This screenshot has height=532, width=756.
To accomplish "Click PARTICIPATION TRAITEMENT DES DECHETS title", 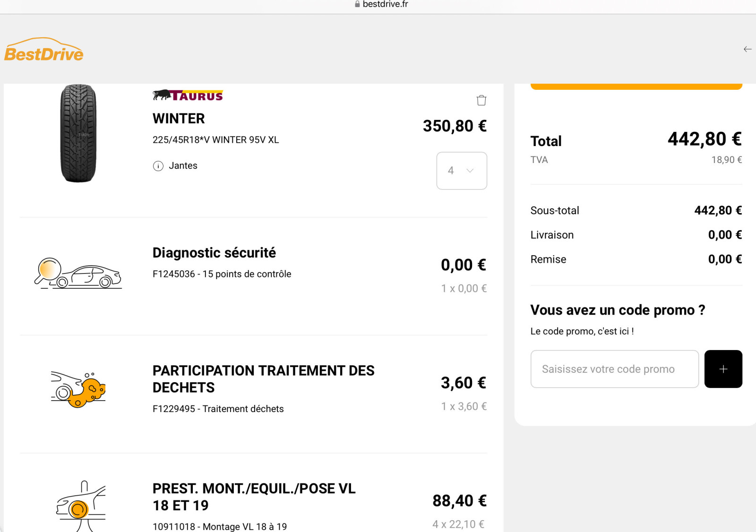I will [263, 379].
